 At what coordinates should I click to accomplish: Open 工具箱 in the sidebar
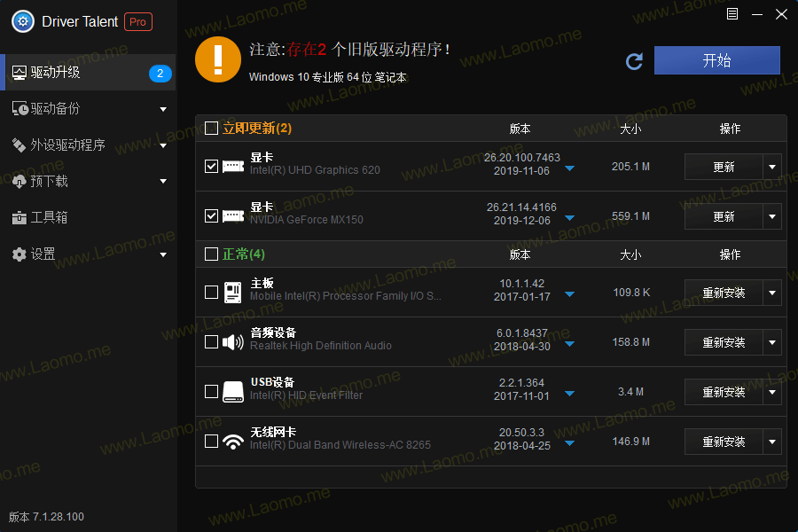(x=88, y=218)
